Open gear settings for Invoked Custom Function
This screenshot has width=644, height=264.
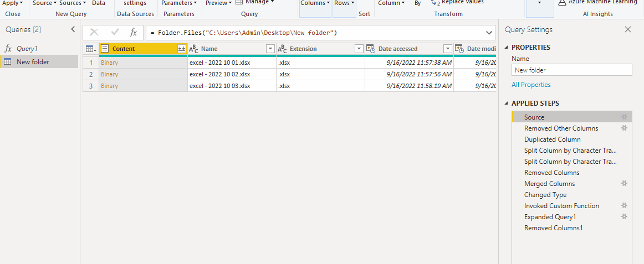point(624,205)
